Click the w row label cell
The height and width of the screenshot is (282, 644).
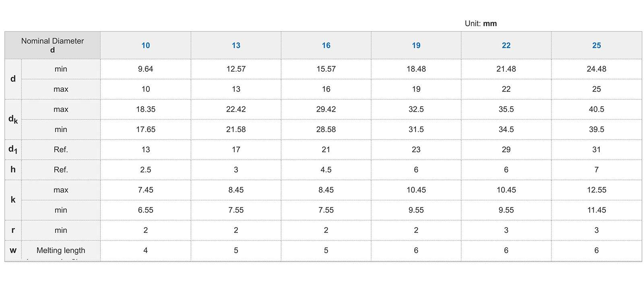point(13,250)
